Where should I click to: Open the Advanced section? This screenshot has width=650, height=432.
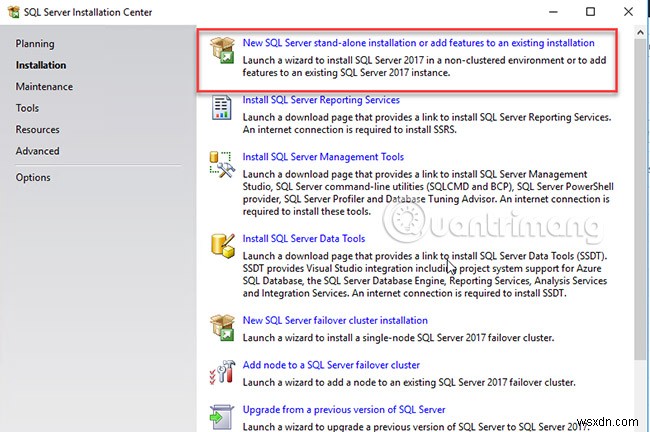37,151
